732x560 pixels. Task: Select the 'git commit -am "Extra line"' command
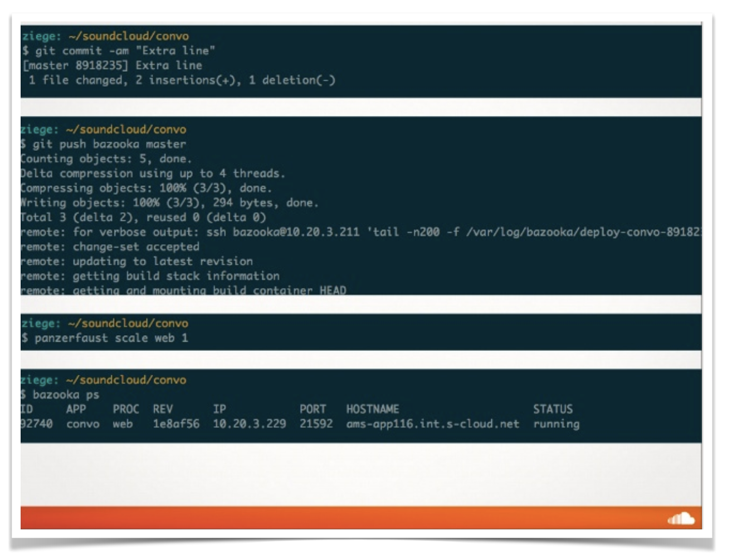(125, 51)
